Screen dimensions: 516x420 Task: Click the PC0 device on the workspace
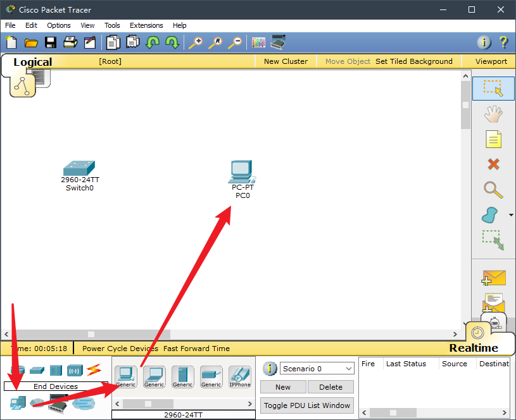(x=242, y=171)
